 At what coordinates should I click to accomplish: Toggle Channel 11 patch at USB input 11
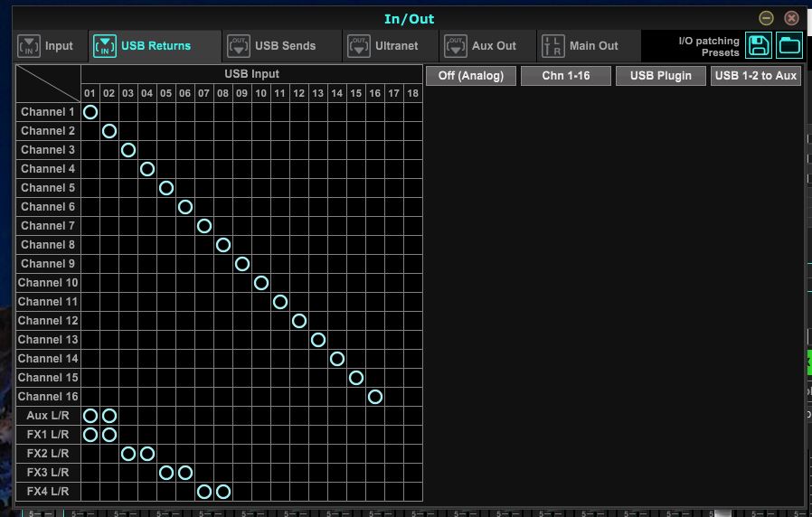tap(280, 302)
